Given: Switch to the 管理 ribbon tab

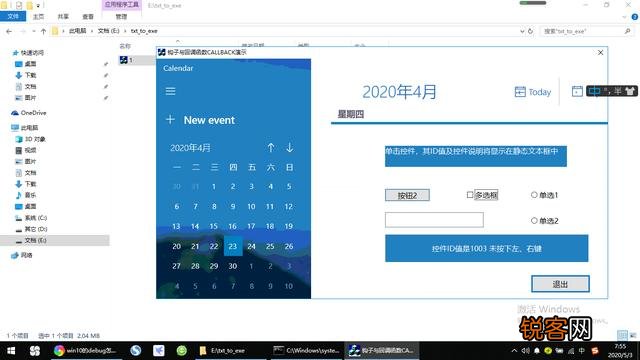Looking at the screenshot, I should click(121, 17).
